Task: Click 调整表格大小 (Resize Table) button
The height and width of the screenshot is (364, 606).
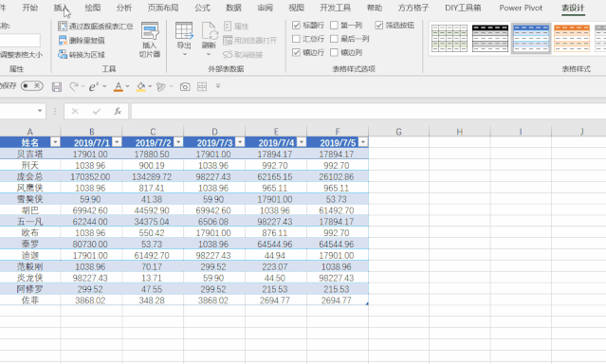Action: [21, 55]
